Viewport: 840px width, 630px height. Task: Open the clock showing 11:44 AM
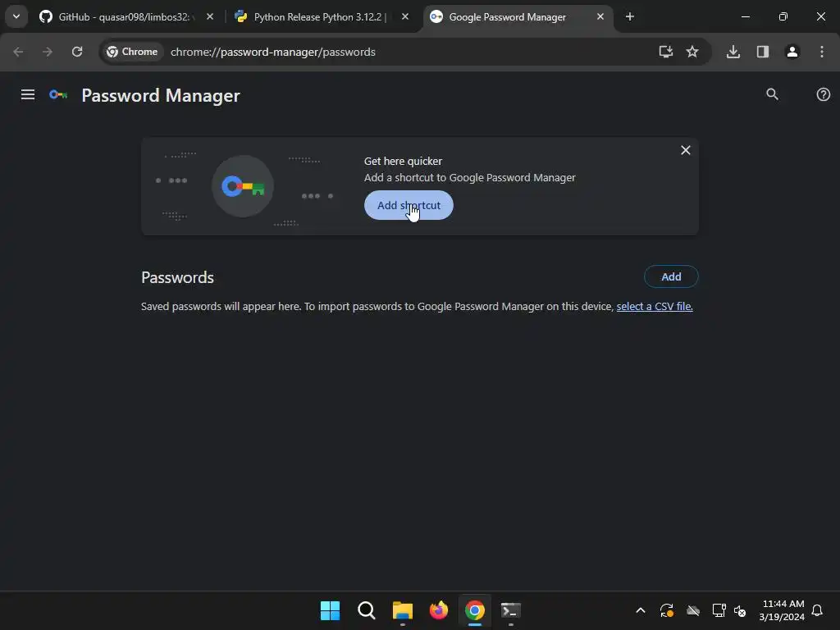click(782, 610)
